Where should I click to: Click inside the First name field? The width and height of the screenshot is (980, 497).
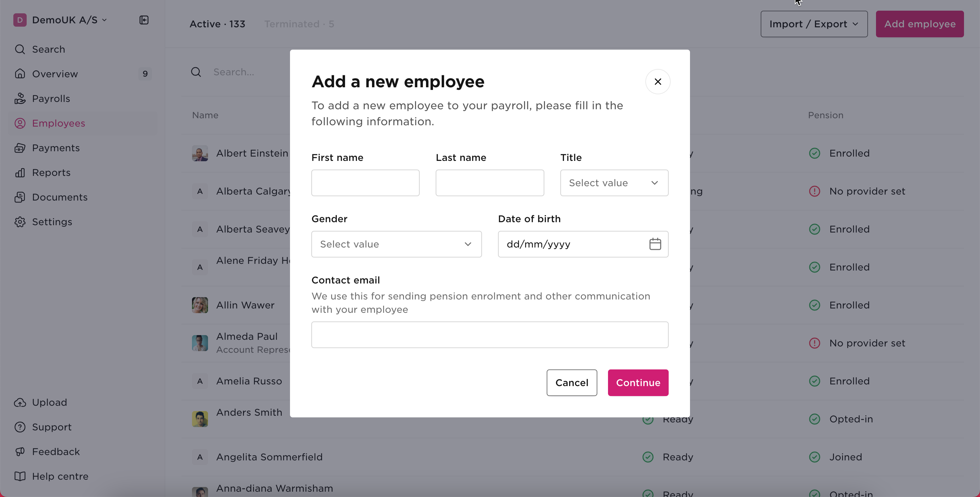pos(365,183)
